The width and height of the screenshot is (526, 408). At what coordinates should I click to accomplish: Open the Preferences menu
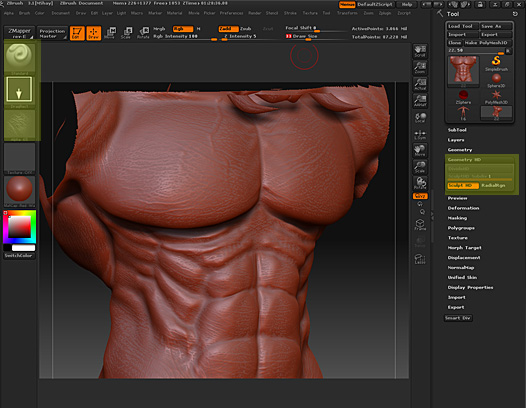(x=231, y=13)
